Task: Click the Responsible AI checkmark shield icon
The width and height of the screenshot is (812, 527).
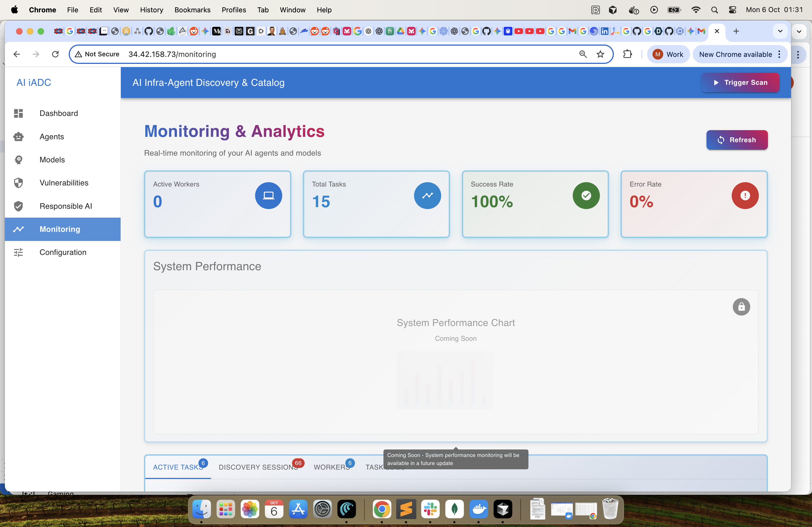Action: (19, 206)
